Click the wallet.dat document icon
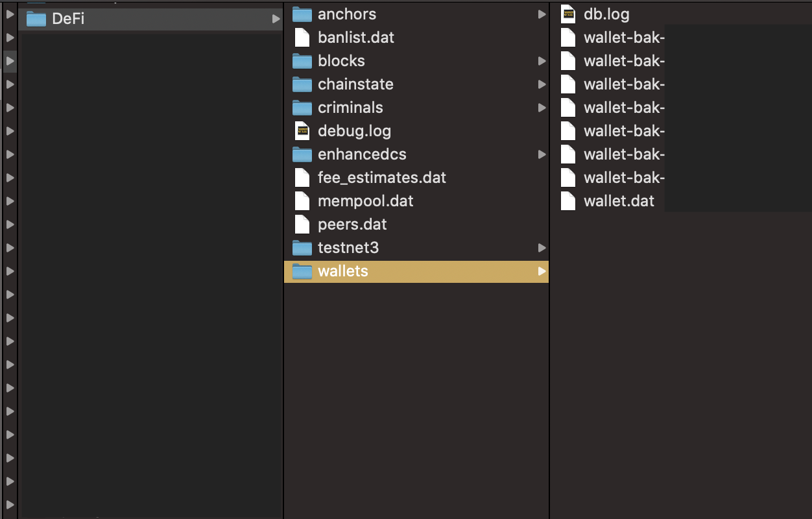812x519 pixels. (567, 201)
